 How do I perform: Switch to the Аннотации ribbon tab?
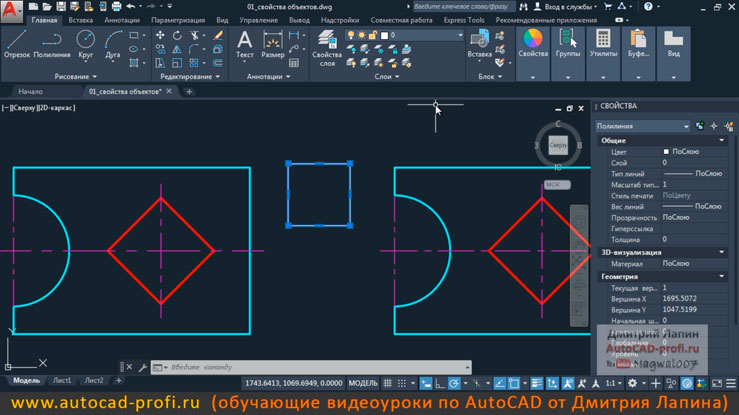click(x=122, y=20)
